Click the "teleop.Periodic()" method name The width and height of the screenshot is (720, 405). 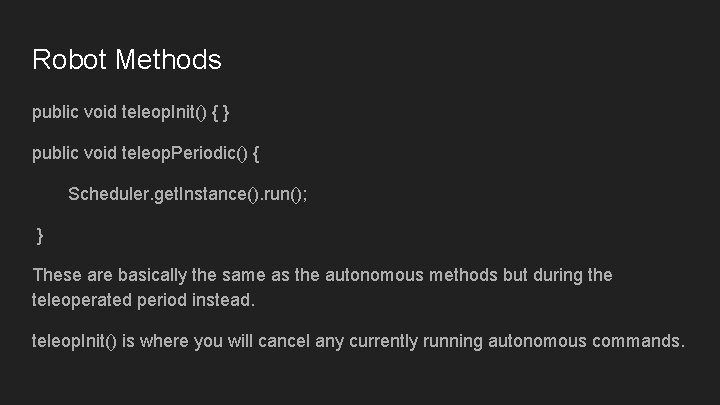[x=182, y=153]
